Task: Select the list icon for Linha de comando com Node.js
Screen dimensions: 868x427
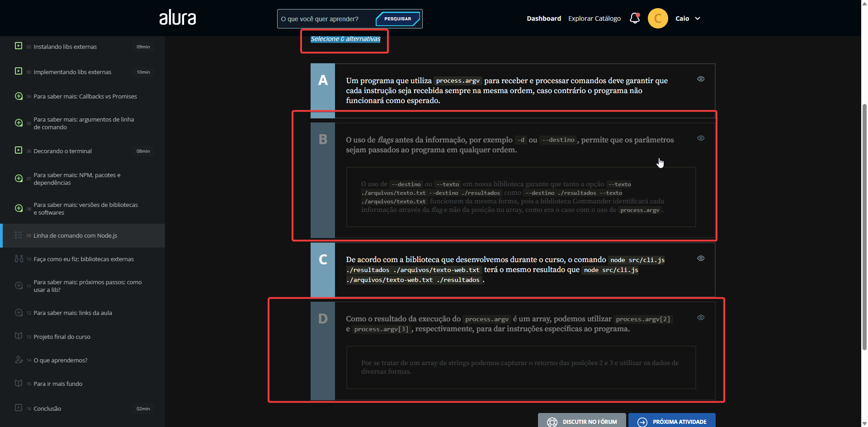Action: click(x=18, y=235)
